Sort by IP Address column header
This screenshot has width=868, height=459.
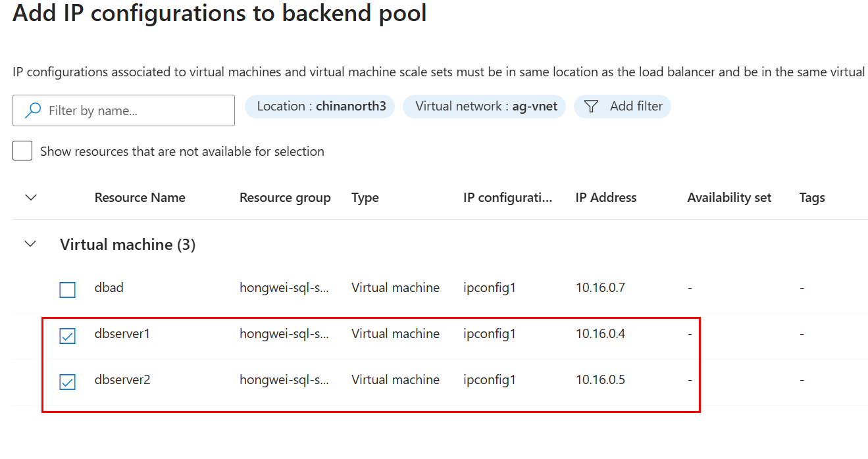pos(605,197)
